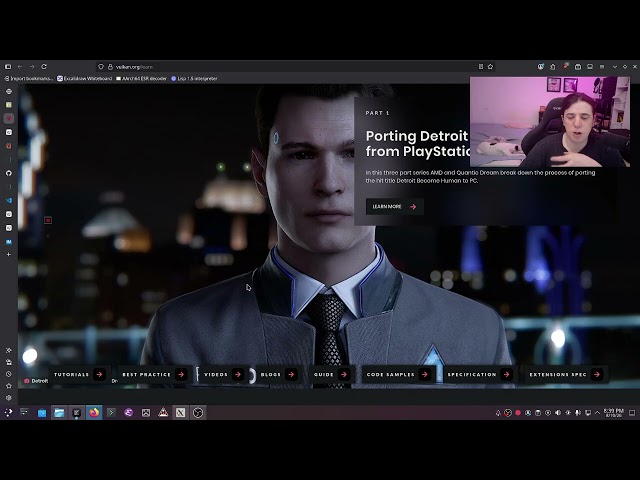This screenshot has width=640, height=480.
Task: Open the Tutorials link
Action: click(79, 374)
